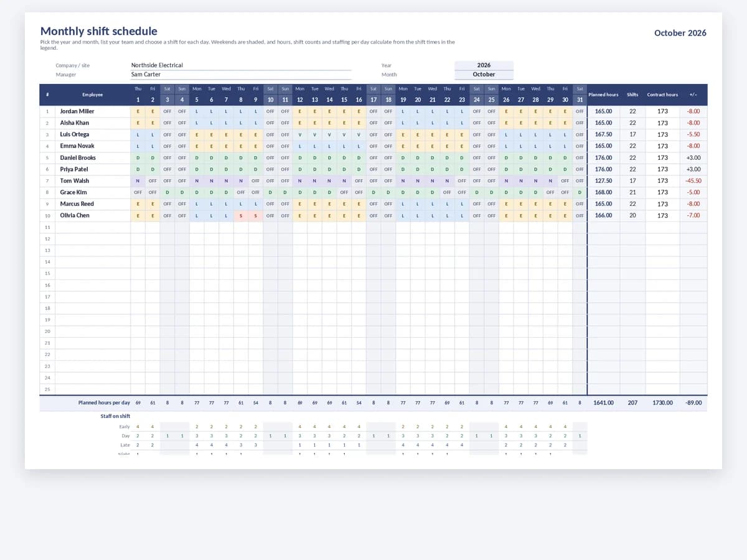Select the day 15 column header

point(344,100)
